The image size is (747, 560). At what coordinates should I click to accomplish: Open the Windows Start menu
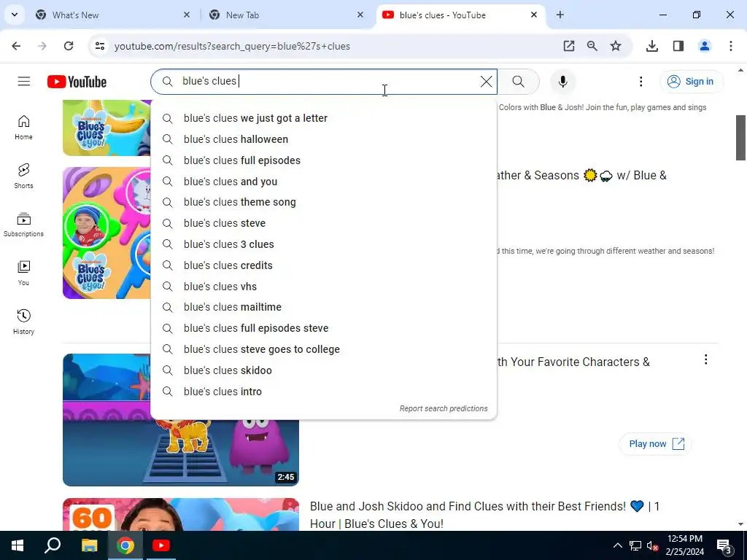click(x=18, y=545)
